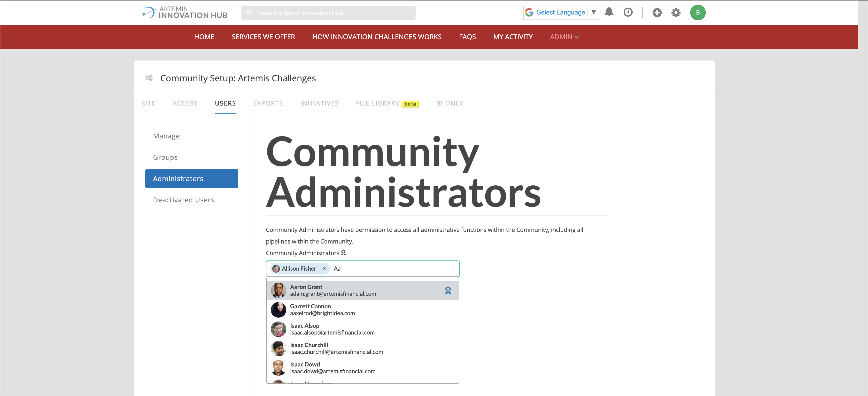Screen dimensions: 868x396
Task: Remove Allison Fisher chip with X
Action: (324, 268)
